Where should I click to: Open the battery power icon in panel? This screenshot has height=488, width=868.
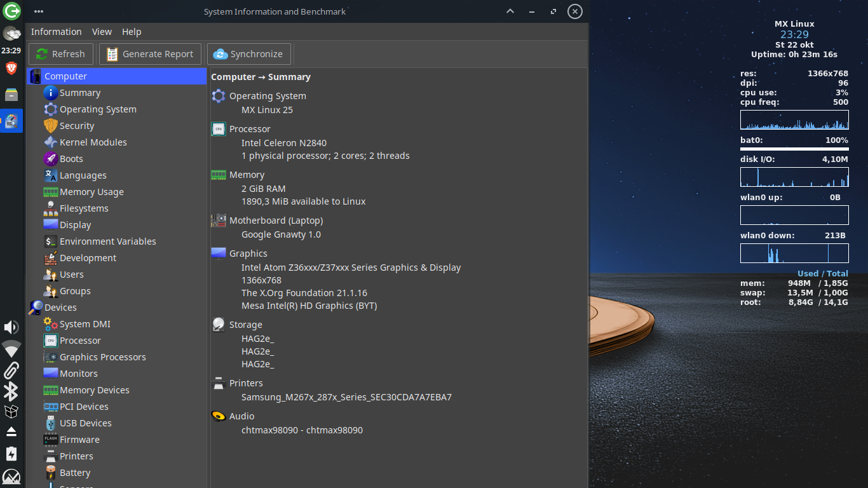click(11, 454)
